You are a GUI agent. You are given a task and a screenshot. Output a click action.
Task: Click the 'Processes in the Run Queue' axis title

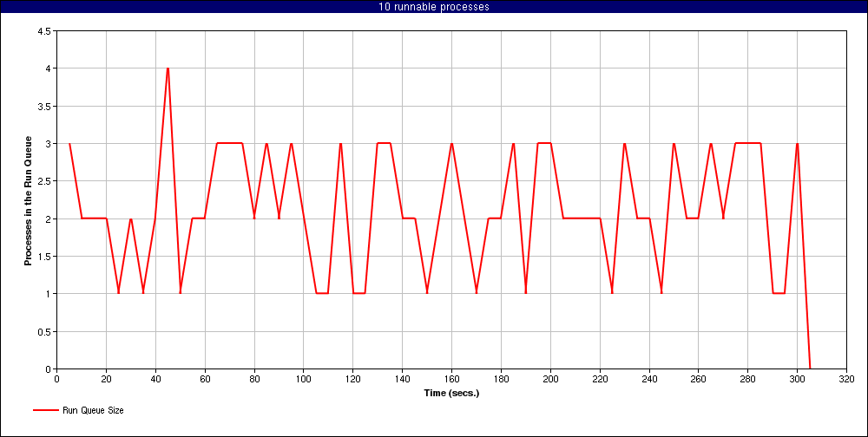pyautogui.click(x=28, y=200)
